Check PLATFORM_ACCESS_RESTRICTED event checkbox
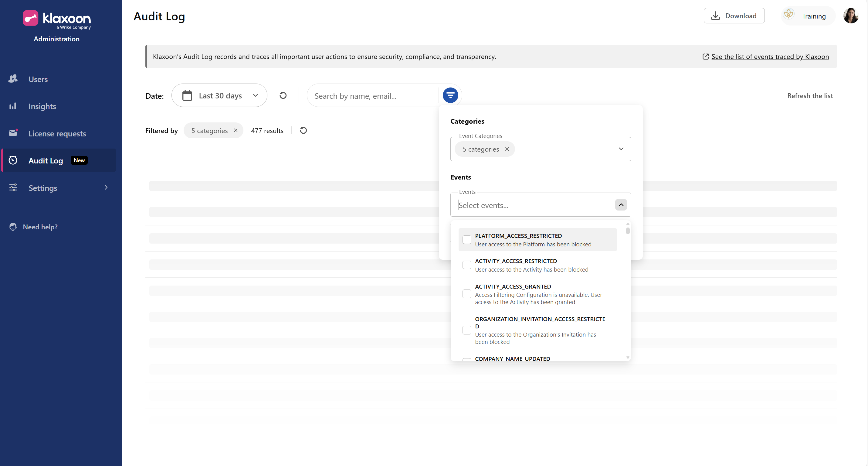The width and height of the screenshot is (868, 466). (467, 240)
